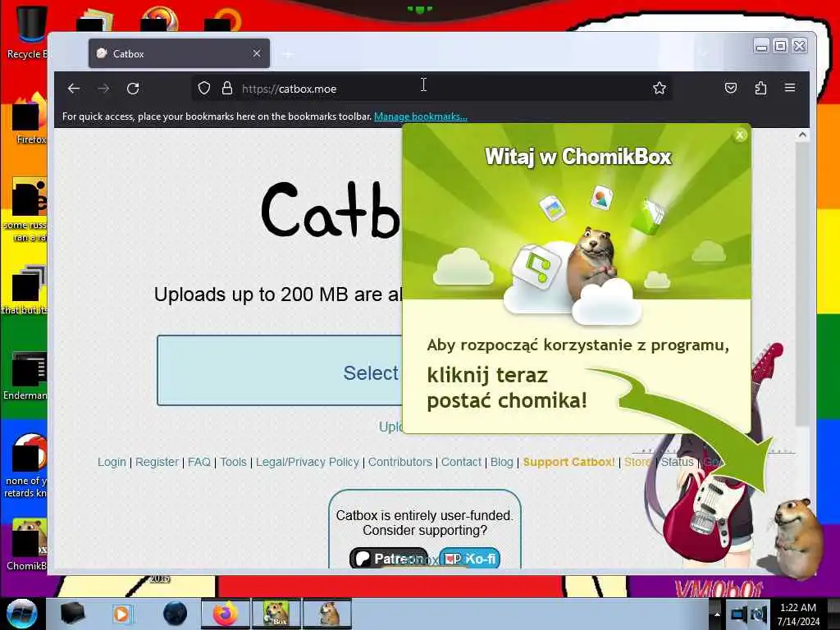
Task: Click the Select file upload area
Action: click(x=280, y=371)
